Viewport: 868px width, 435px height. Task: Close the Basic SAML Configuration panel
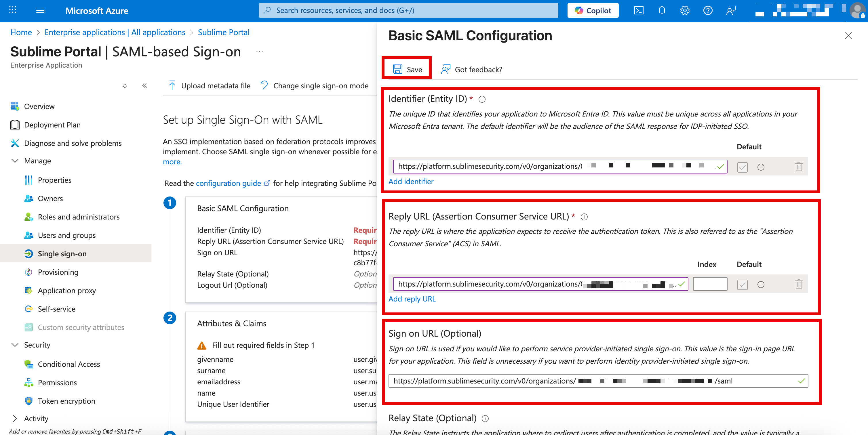point(848,36)
